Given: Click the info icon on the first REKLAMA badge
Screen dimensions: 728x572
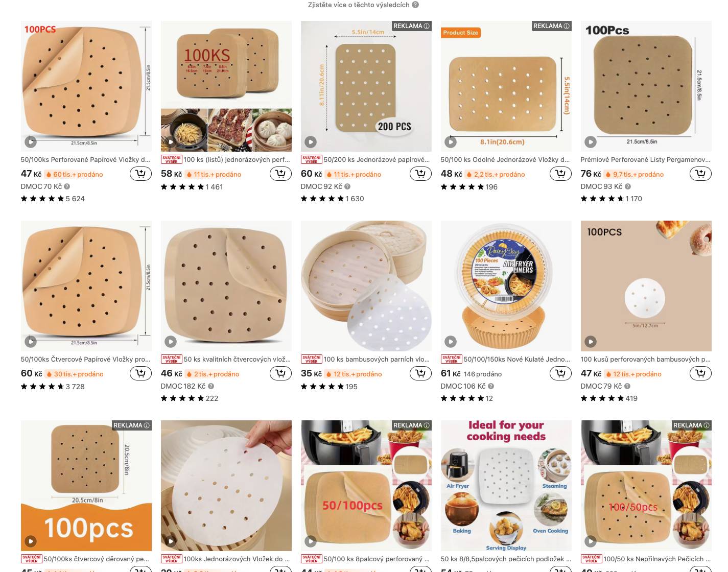Looking at the screenshot, I should click(x=427, y=26).
